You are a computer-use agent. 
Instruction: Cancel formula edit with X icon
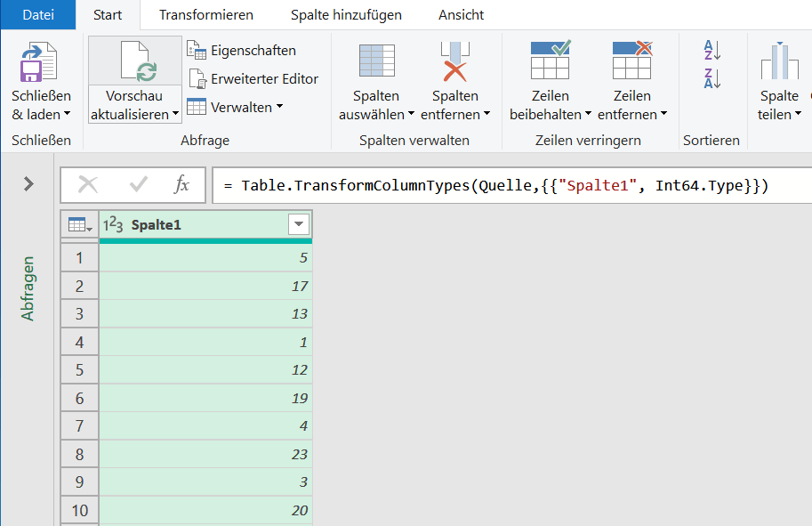pos(88,184)
